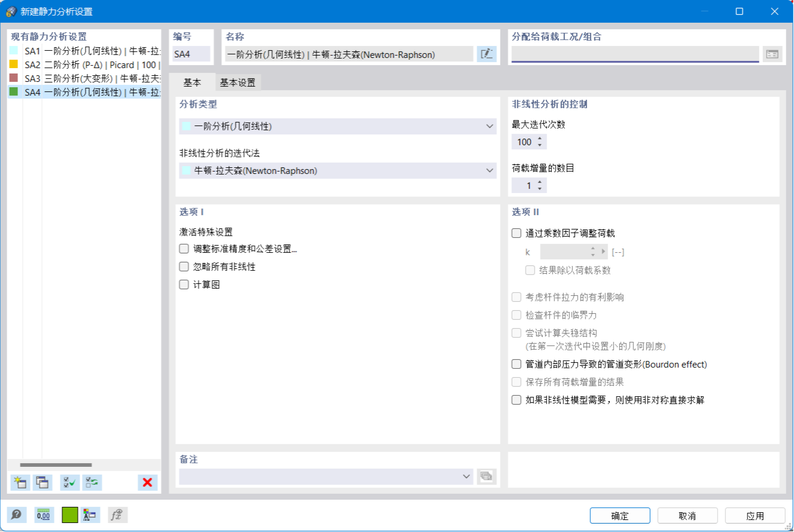Toggle 考虑杆件拉力的有利影响 checkbox
794x532 pixels.
coord(517,297)
